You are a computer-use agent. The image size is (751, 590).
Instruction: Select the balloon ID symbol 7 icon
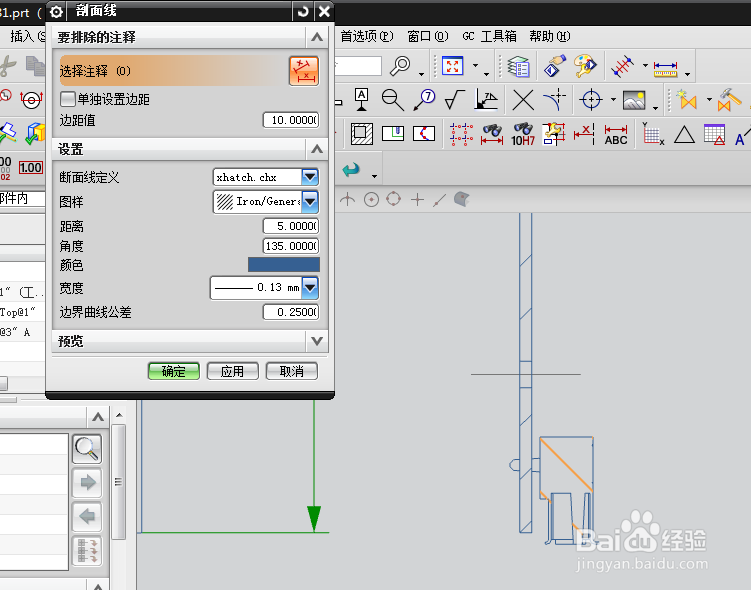[x=424, y=100]
